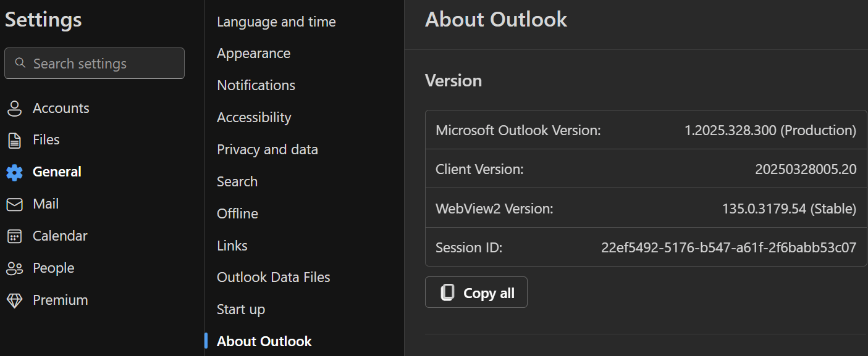
Task: Click the Client Version value 20250328005.20
Action: point(806,169)
